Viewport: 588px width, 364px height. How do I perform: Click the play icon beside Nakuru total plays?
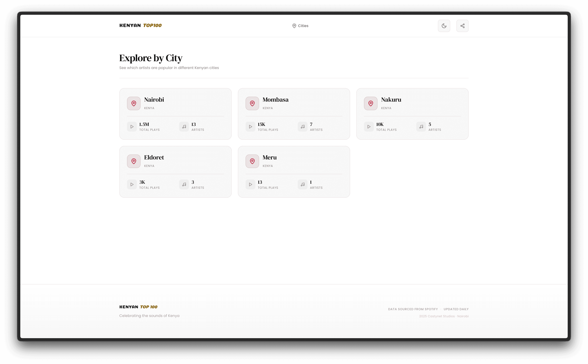click(369, 126)
